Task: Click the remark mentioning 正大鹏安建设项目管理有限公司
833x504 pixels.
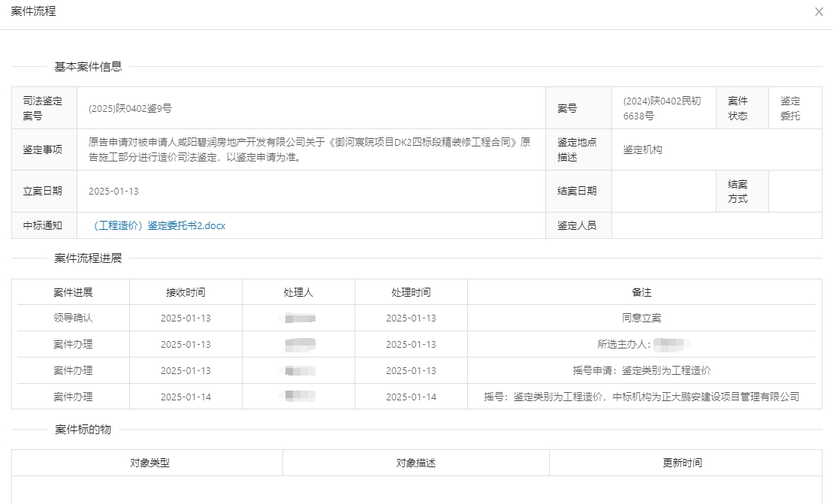Action: [641, 397]
